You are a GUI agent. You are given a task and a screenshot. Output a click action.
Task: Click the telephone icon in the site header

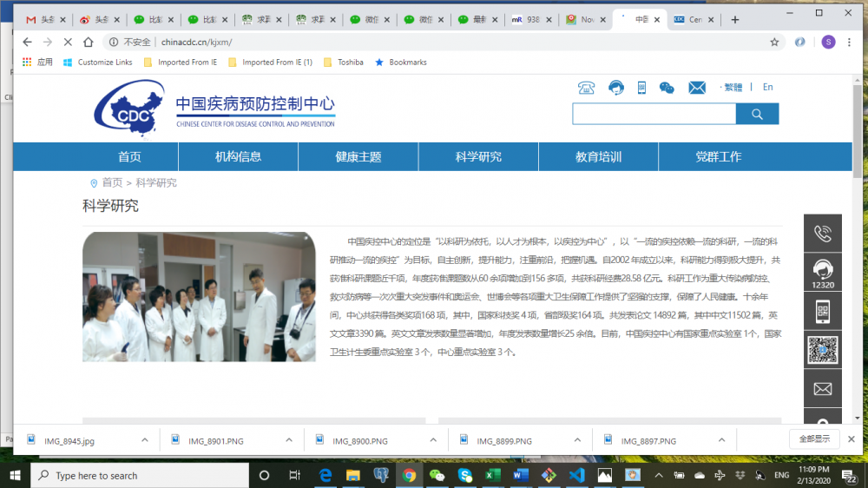[x=587, y=88]
